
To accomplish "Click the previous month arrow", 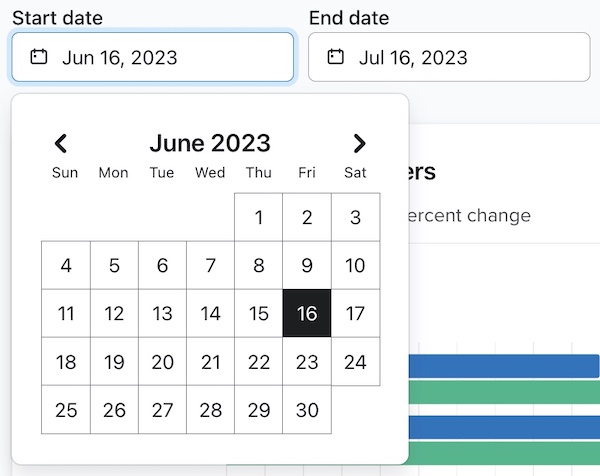I will 61,144.
